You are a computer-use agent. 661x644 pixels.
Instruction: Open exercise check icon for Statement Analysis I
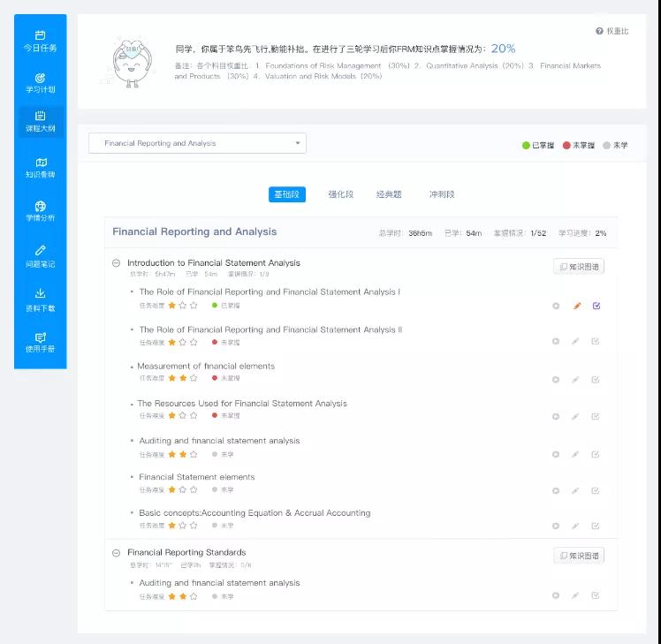click(x=596, y=306)
